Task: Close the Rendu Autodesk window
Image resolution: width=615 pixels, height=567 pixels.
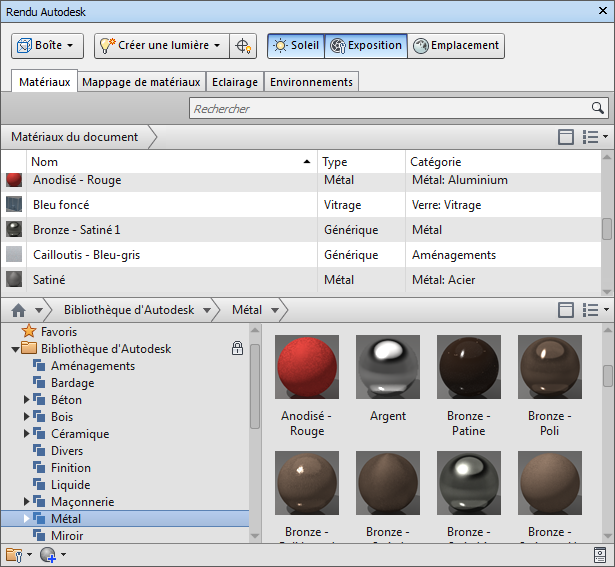Action: (603, 11)
